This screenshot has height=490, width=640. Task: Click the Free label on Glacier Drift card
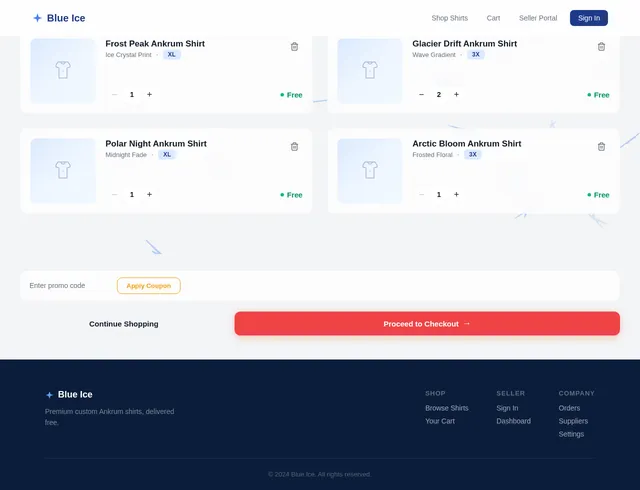tap(598, 95)
